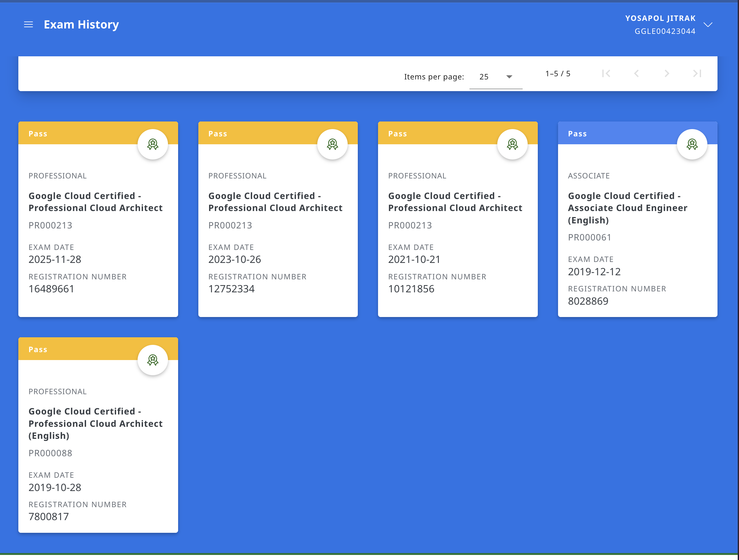Go to next page of results
This screenshot has height=560, width=739.
[667, 73]
